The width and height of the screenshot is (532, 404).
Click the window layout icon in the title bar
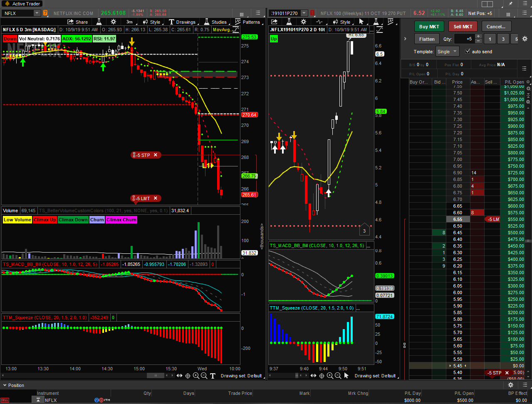(487, 4)
